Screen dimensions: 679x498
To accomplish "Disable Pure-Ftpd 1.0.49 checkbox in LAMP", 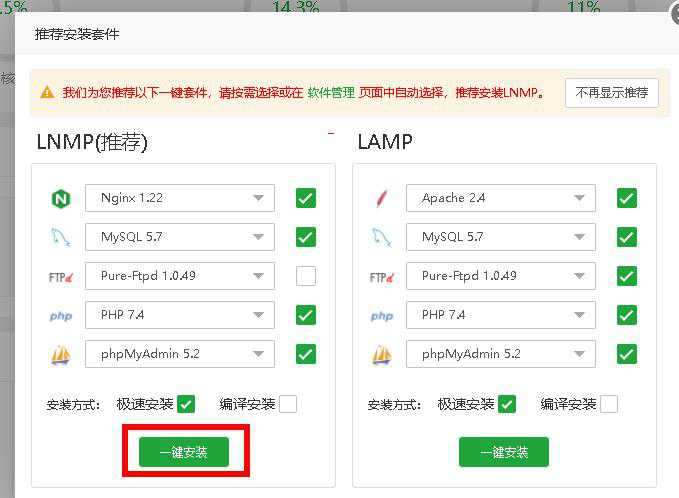I will 627,276.
